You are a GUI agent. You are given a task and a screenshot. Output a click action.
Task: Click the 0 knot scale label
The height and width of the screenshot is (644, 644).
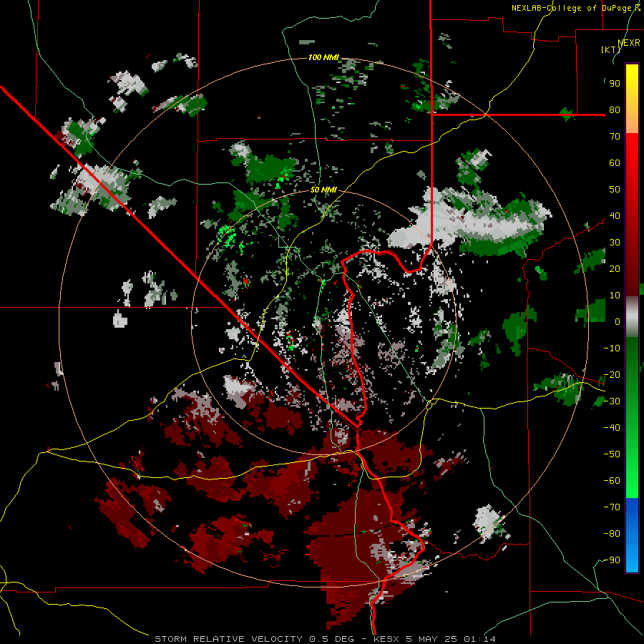(x=618, y=321)
